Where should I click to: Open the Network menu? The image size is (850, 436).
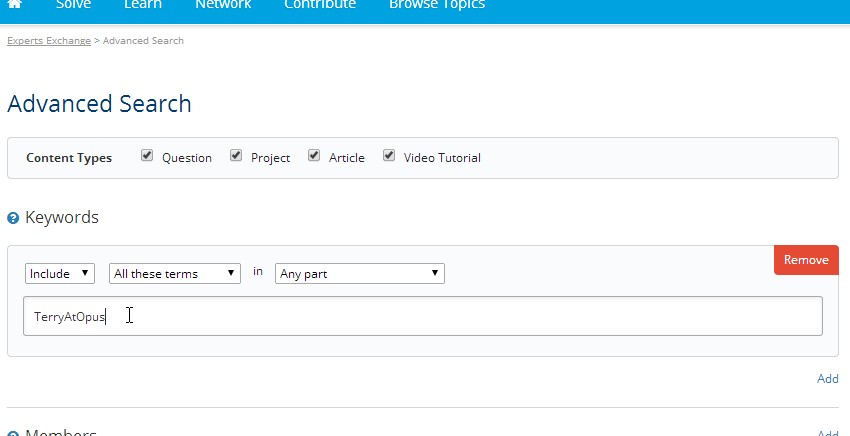tap(223, 4)
